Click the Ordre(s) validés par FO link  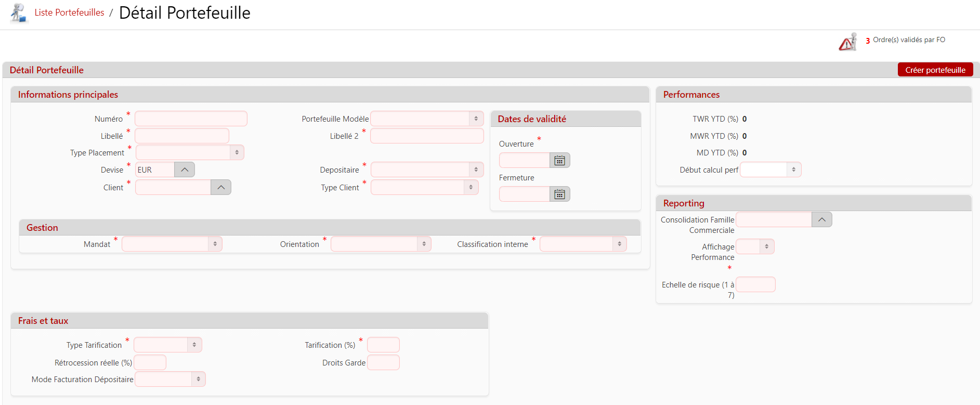[x=908, y=40]
